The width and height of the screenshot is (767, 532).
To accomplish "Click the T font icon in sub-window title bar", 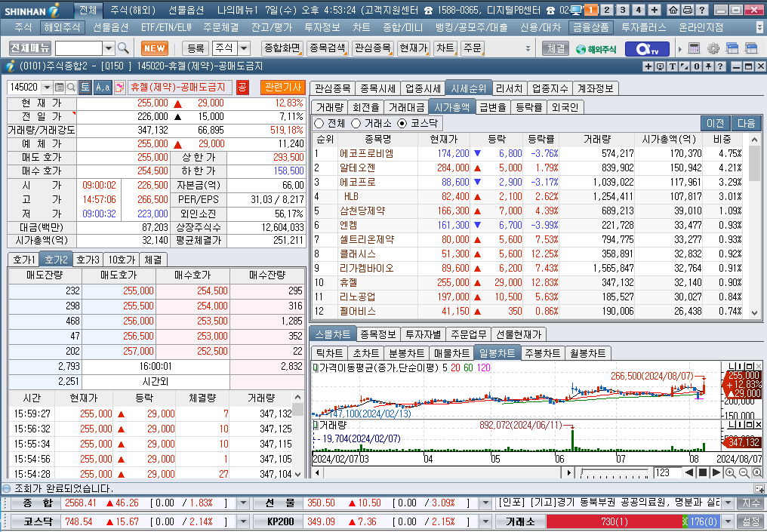I will pyautogui.click(x=672, y=66).
